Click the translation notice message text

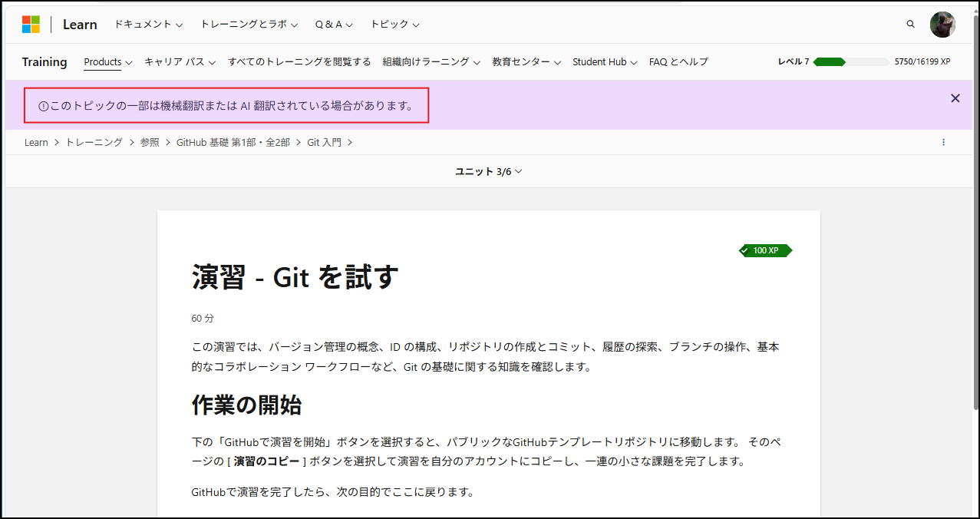pos(232,106)
